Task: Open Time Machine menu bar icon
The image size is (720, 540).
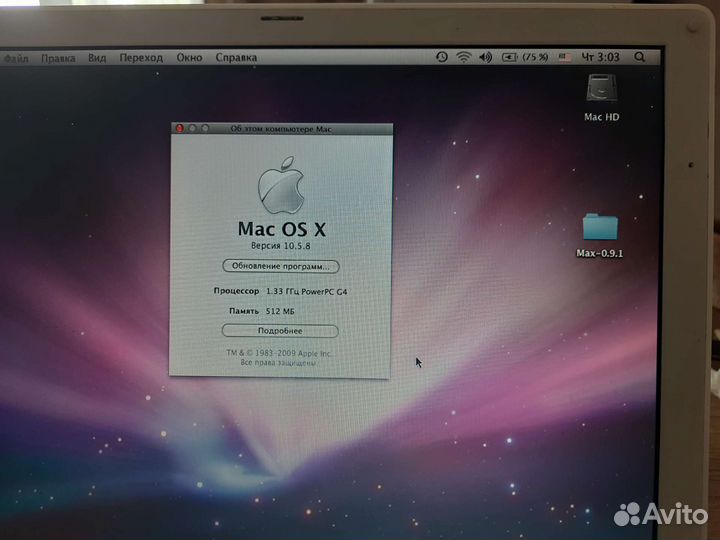Action: 441,57
